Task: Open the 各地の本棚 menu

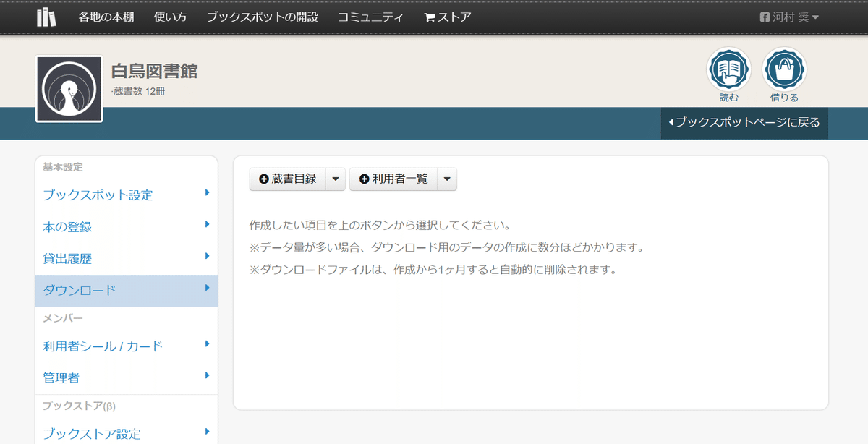Action: click(x=106, y=17)
